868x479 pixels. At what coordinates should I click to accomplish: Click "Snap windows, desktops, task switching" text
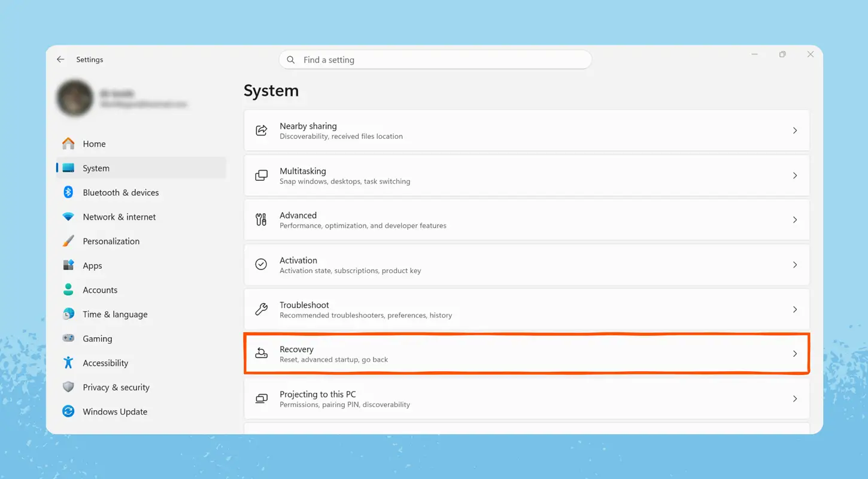pyautogui.click(x=345, y=181)
